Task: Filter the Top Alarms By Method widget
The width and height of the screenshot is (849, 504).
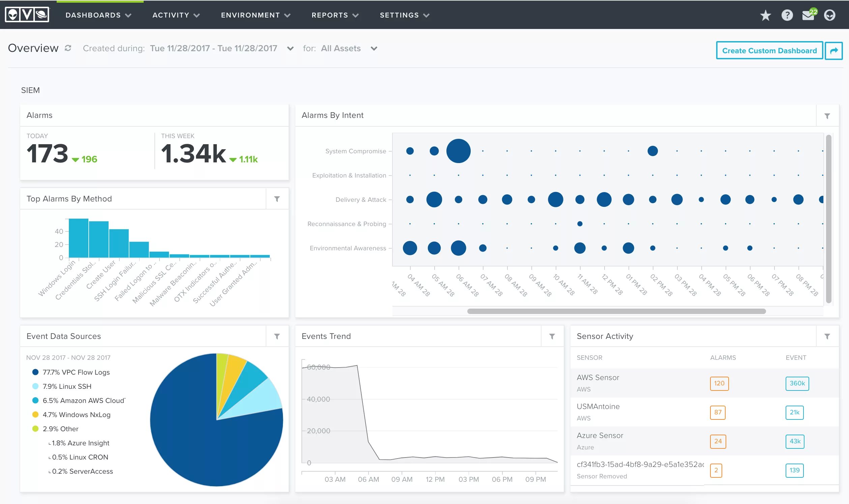Action: click(x=277, y=199)
